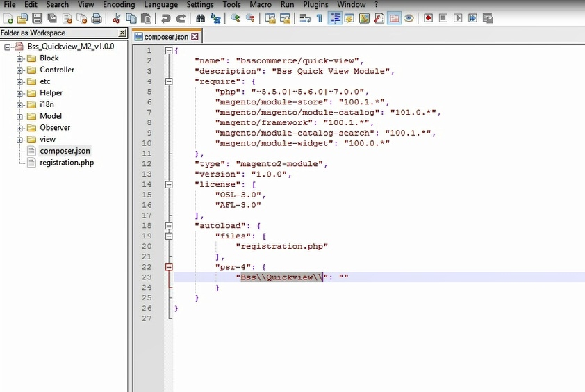Image resolution: width=585 pixels, height=392 pixels.
Task: Start macro recording with the red Record icon
Action: pyautogui.click(x=428, y=18)
